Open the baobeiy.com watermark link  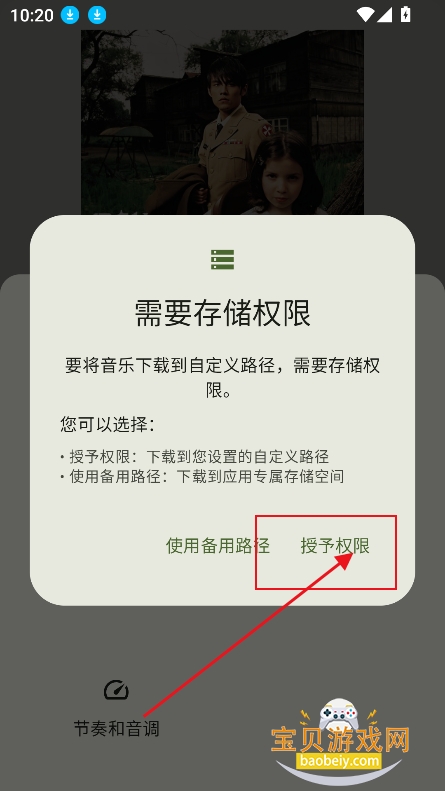(x=339, y=760)
